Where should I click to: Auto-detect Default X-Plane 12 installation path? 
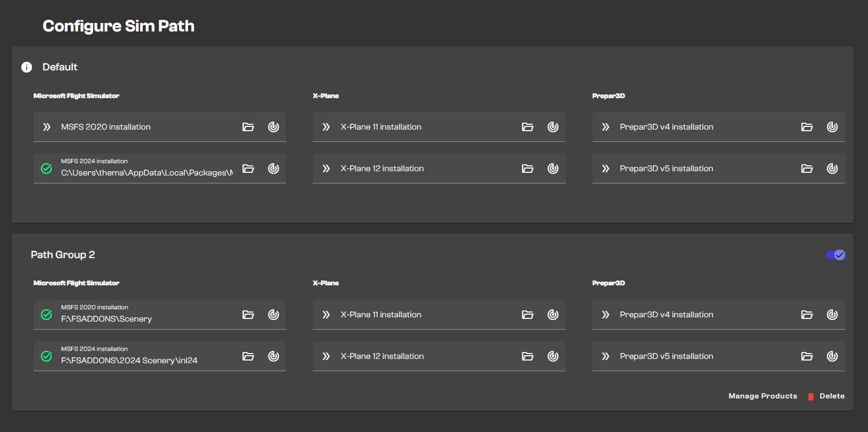pos(553,169)
